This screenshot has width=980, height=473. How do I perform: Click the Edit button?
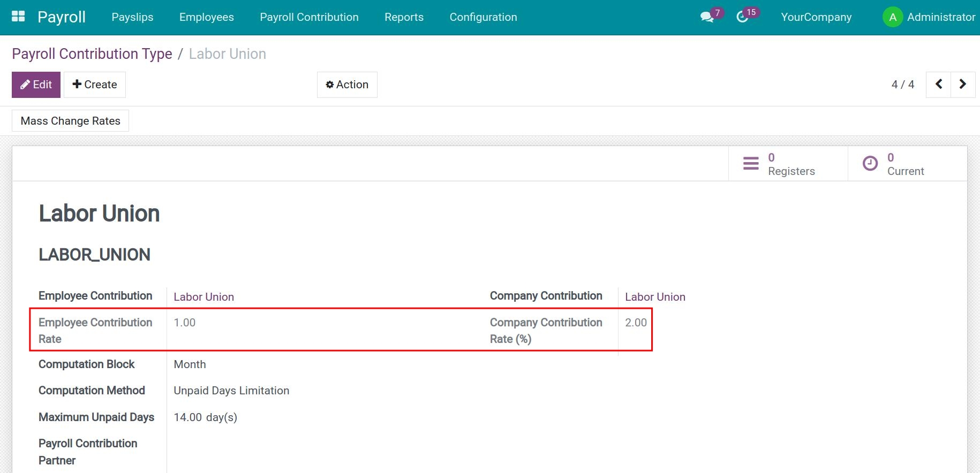point(36,85)
